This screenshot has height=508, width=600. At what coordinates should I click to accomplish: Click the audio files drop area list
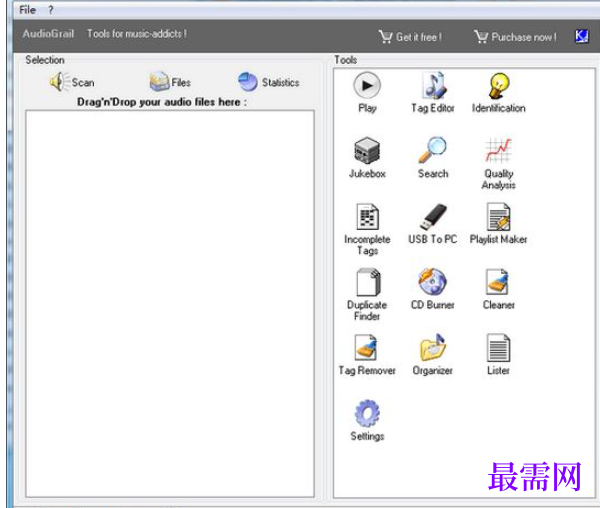(170, 304)
